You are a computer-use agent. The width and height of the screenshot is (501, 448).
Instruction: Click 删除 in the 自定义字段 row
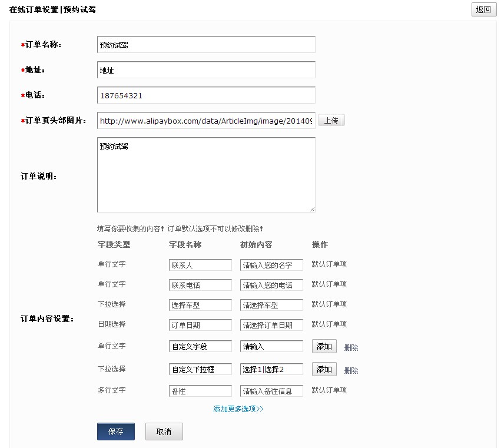pos(351,348)
